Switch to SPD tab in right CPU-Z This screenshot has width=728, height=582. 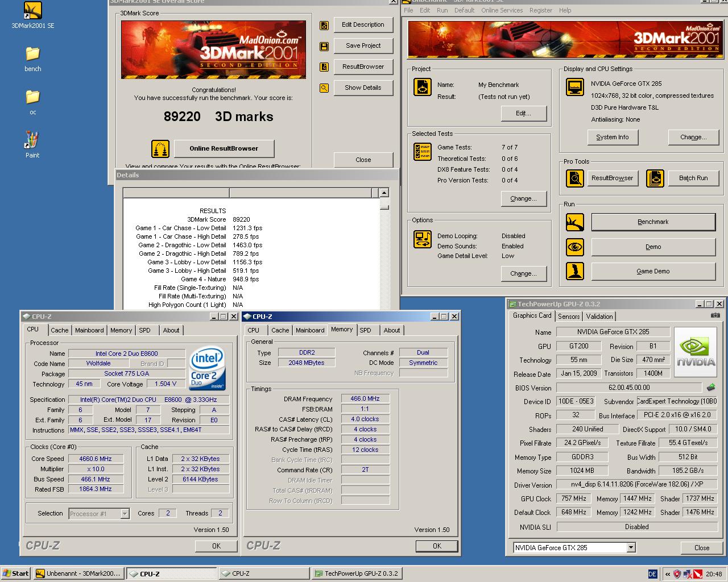[365, 330]
